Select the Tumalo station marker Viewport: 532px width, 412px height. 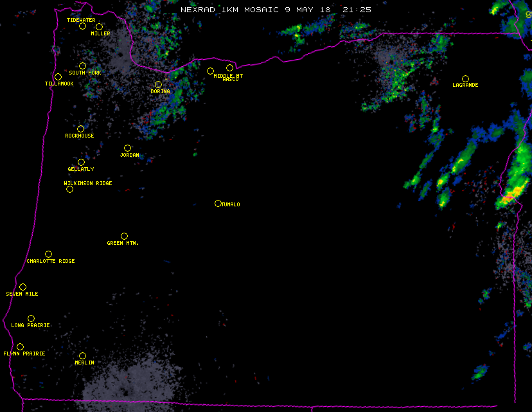coord(218,203)
